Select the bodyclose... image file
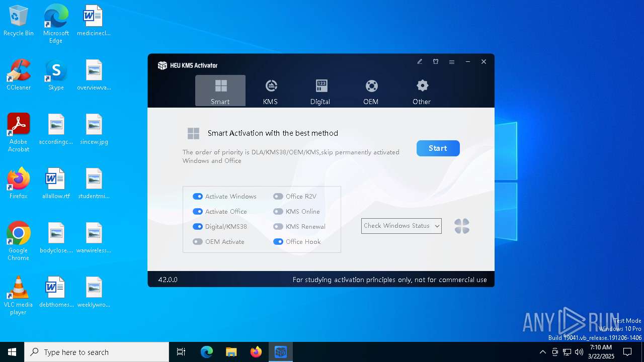The height and width of the screenshot is (362, 644). 56,238
